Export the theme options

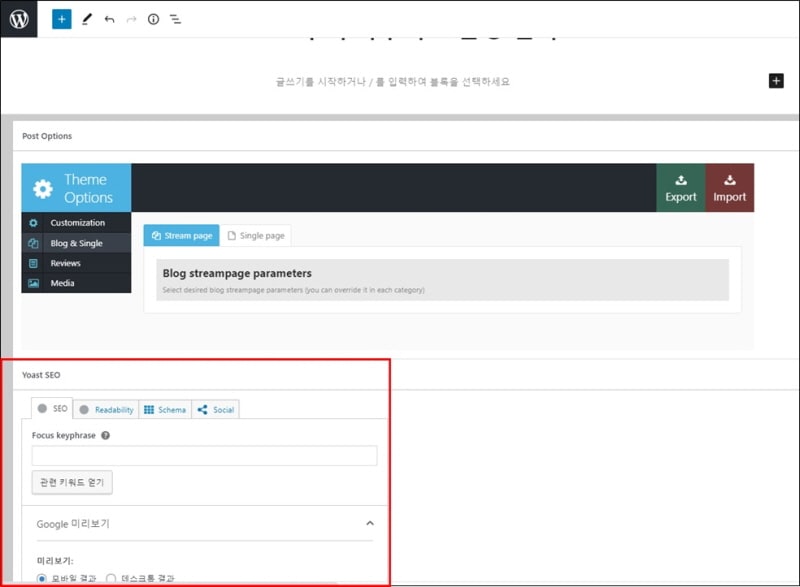[x=681, y=188]
